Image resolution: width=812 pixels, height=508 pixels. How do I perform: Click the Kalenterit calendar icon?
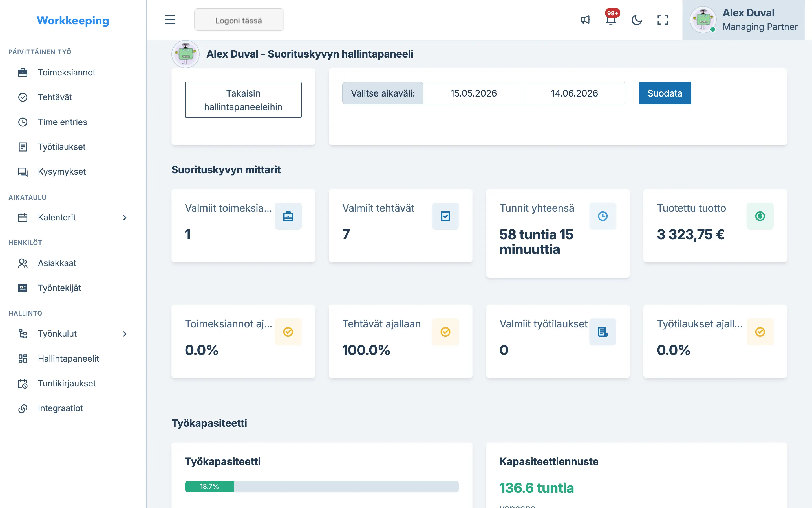click(23, 217)
